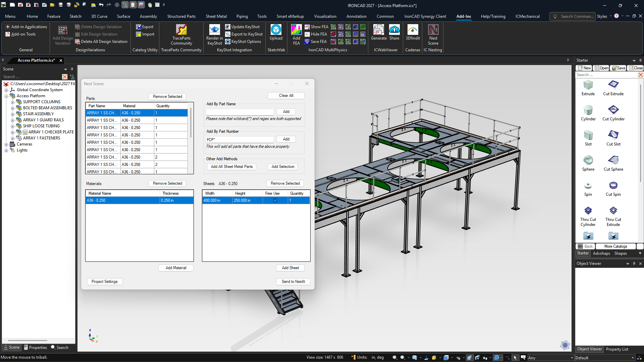Viewport: 644px width, 362px height.
Task: Select the Sphere shape in catalog
Action: tap(588, 164)
